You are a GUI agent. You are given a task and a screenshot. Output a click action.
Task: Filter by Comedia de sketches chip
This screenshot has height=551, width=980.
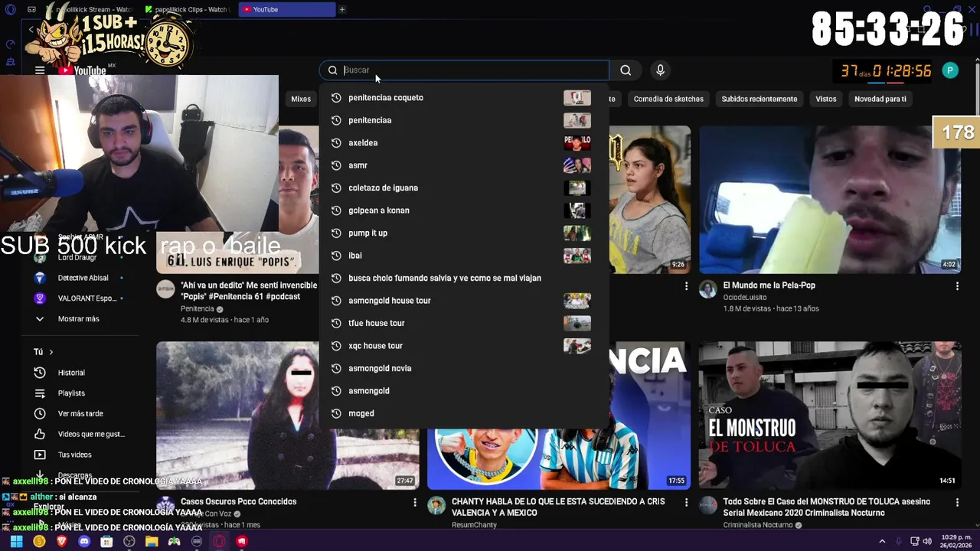pyautogui.click(x=668, y=99)
